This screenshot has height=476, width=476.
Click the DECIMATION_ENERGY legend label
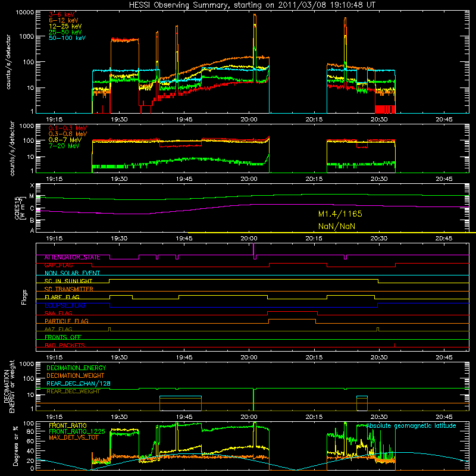point(76,368)
